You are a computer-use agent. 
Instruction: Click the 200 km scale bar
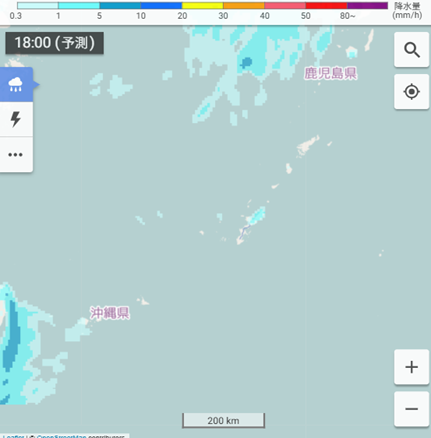223,420
